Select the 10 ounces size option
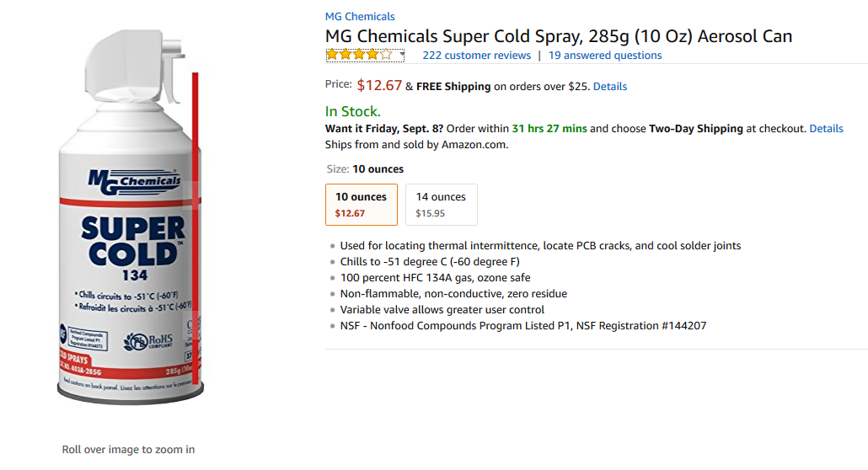The width and height of the screenshot is (868, 470). pyautogui.click(x=361, y=204)
